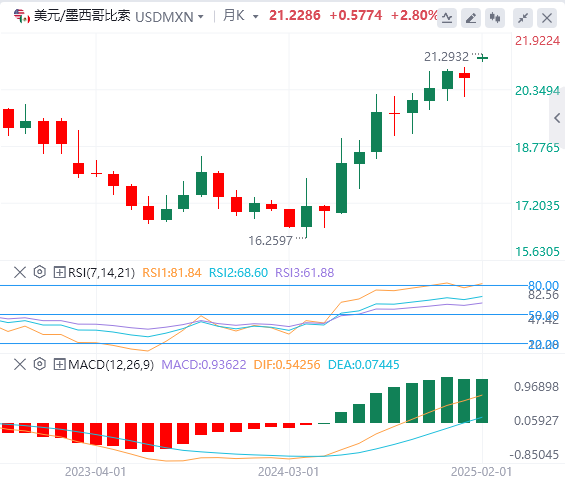Click the 0.96898 MACD axis label
This screenshot has width=565, height=485.
click(537, 387)
